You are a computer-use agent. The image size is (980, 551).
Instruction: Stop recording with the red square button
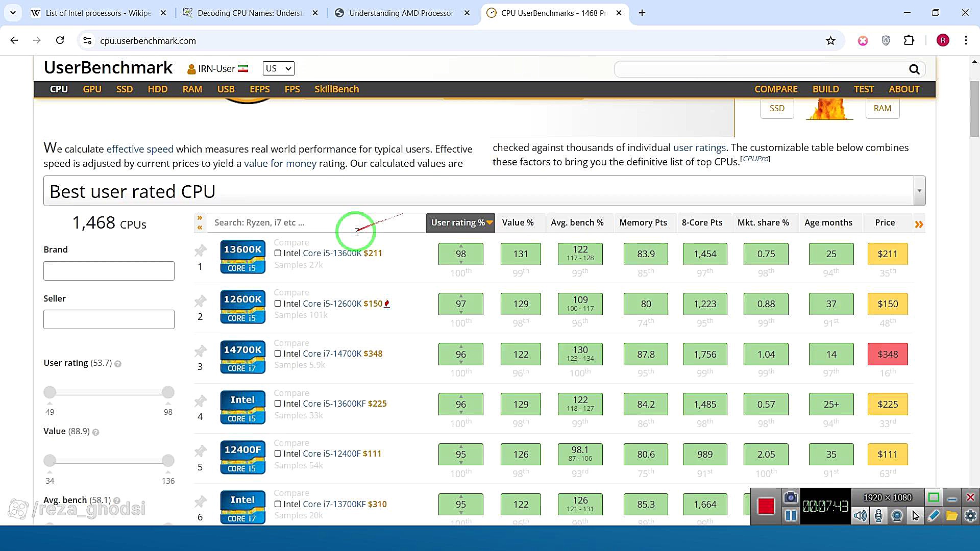[766, 506]
